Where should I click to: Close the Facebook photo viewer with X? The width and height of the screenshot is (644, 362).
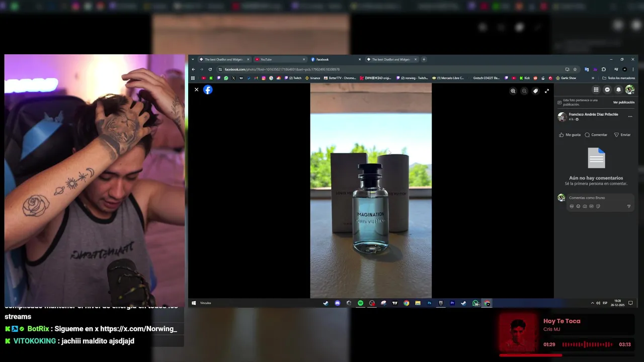coord(196,89)
